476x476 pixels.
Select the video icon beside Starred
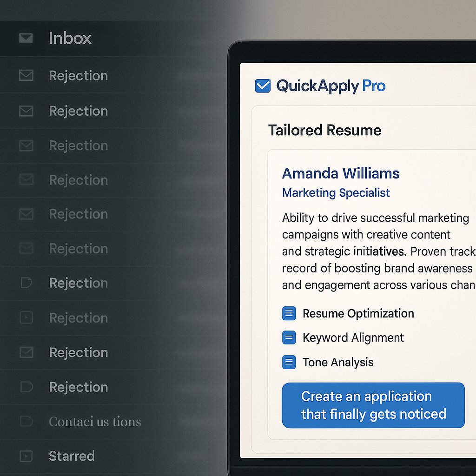click(26, 456)
